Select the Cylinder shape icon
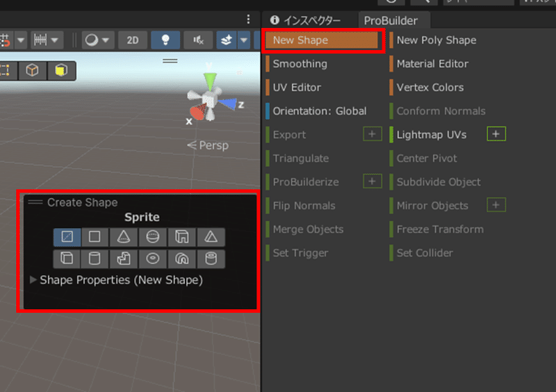Screen dimensions: 556x392 (x=95, y=259)
